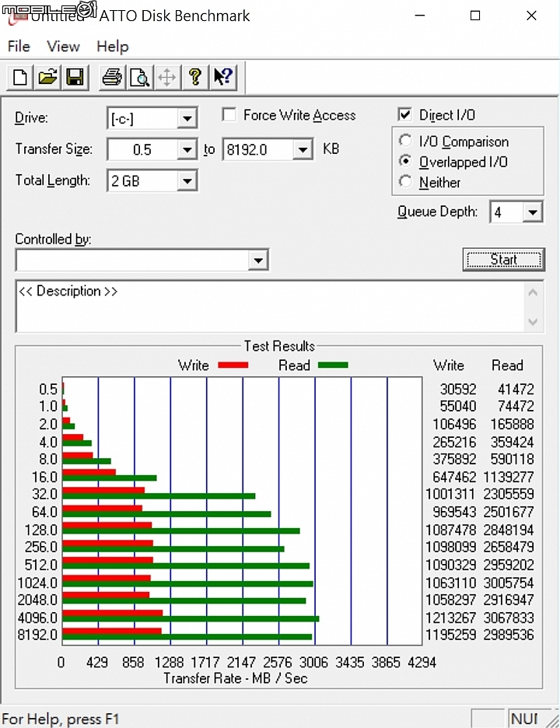Click the read value 3067833
Image resolution: width=560 pixels, height=728 pixels.
(x=509, y=618)
